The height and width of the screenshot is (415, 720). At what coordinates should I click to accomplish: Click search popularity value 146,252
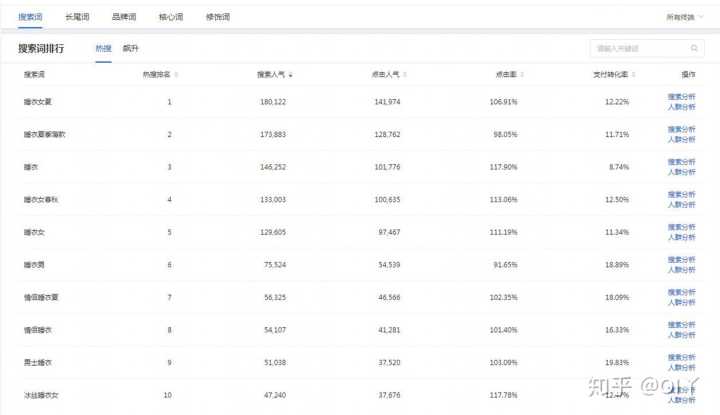[273, 167]
